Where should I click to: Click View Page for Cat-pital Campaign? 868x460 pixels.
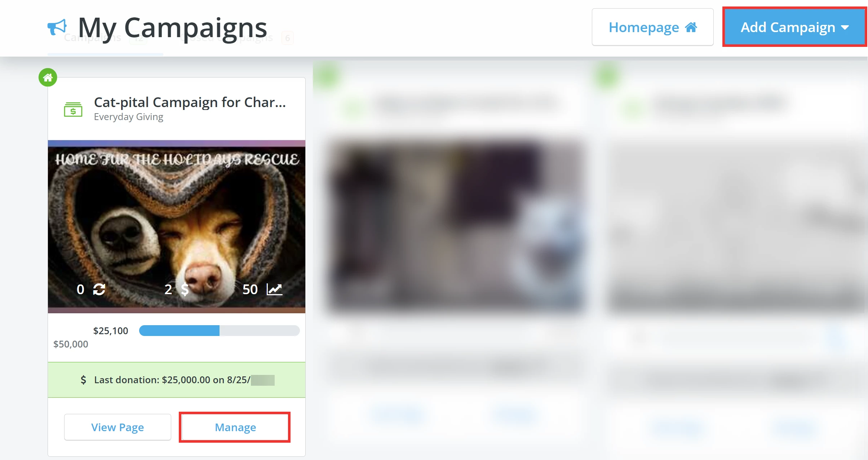pyautogui.click(x=118, y=427)
